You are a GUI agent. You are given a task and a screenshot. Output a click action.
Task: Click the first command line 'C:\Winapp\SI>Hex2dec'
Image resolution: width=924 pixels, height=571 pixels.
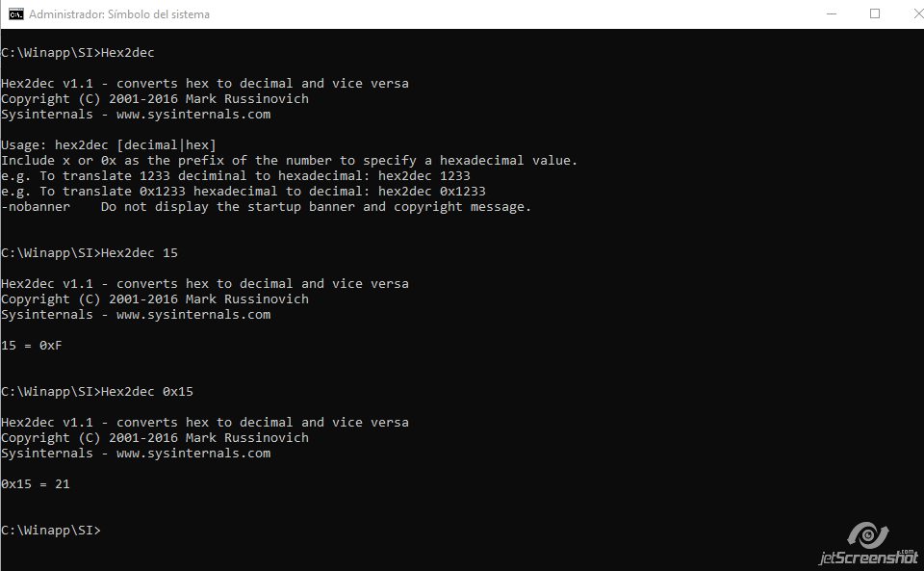[x=78, y=52]
